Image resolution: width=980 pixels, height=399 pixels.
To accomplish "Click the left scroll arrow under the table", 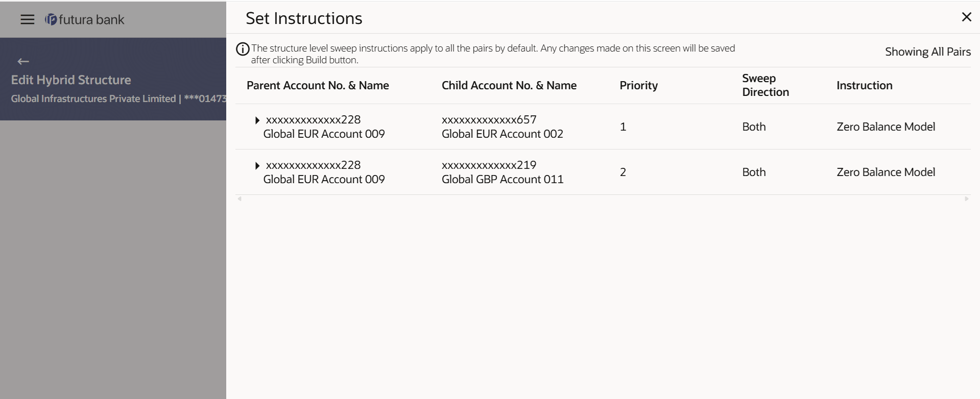I will (240, 199).
